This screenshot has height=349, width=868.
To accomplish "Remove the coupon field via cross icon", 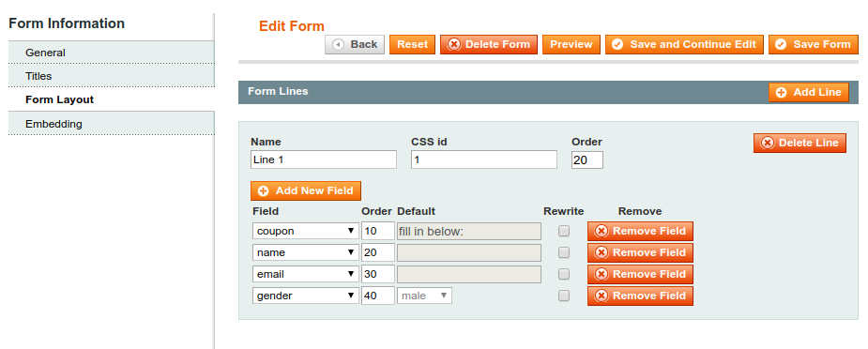I will pos(602,231).
